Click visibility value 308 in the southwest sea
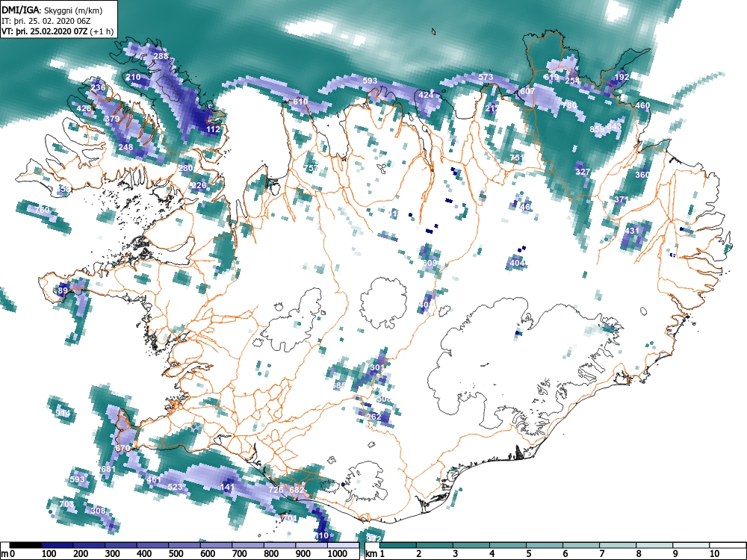This screenshot has width=747, height=560. (98, 511)
